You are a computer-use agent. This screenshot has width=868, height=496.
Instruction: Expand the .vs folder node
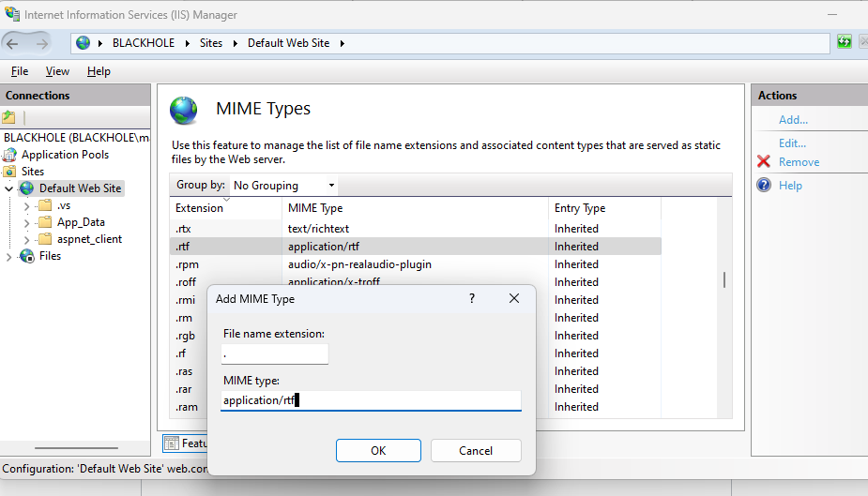[26, 206]
